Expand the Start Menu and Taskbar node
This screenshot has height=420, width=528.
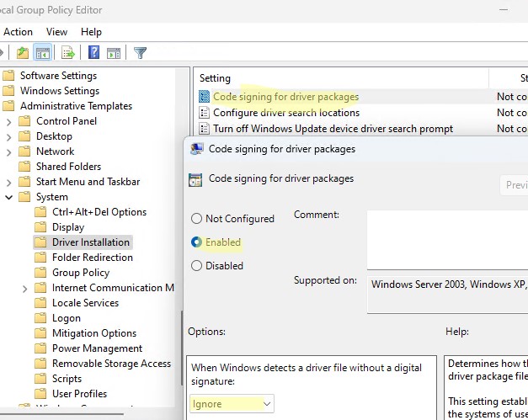click(9, 182)
